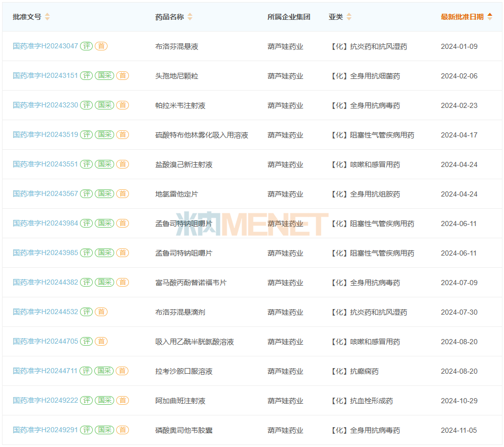
Task: Open approval number 国药准字H20244382
Action: [x=45, y=283]
